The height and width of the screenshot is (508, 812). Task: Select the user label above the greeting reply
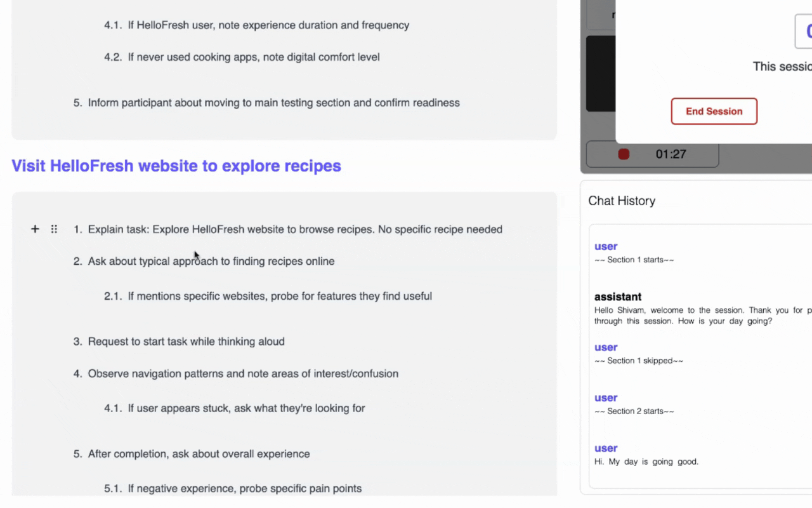coord(606,448)
